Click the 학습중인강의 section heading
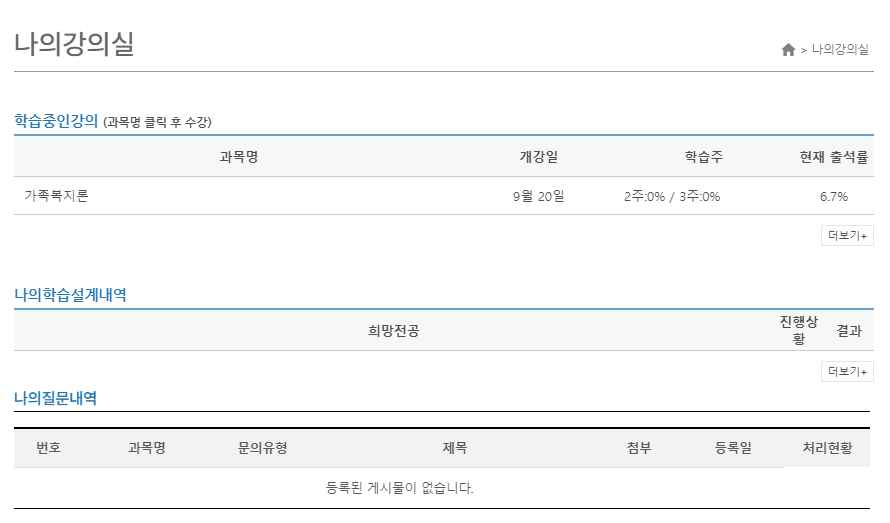Screen dimensions: 890x523 click(56, 121)
